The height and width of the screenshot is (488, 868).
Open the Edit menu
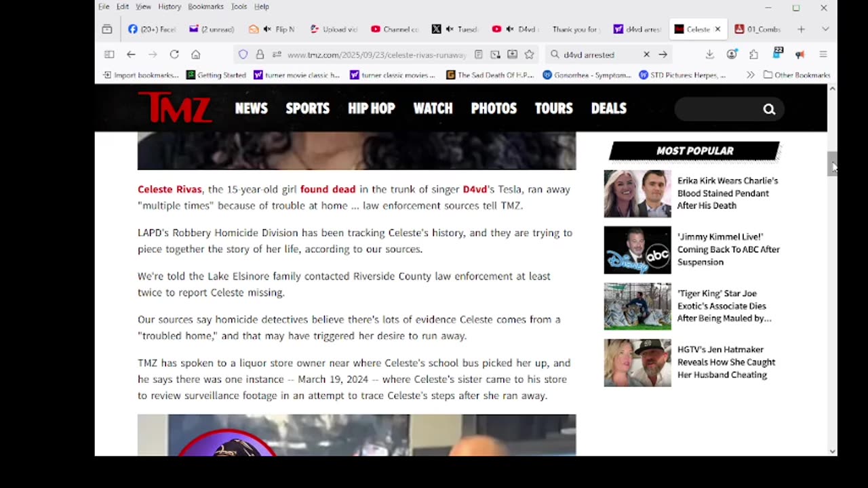(122, 7)
